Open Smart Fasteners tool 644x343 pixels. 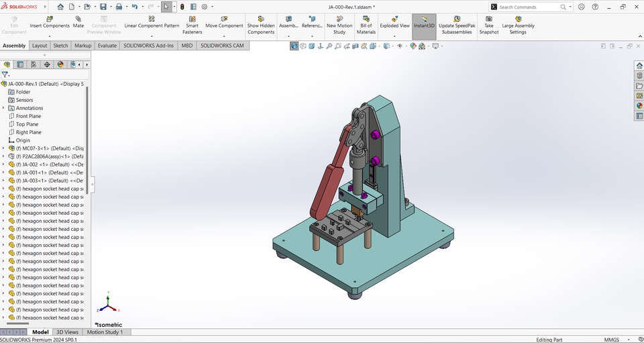tap(193, 25)
